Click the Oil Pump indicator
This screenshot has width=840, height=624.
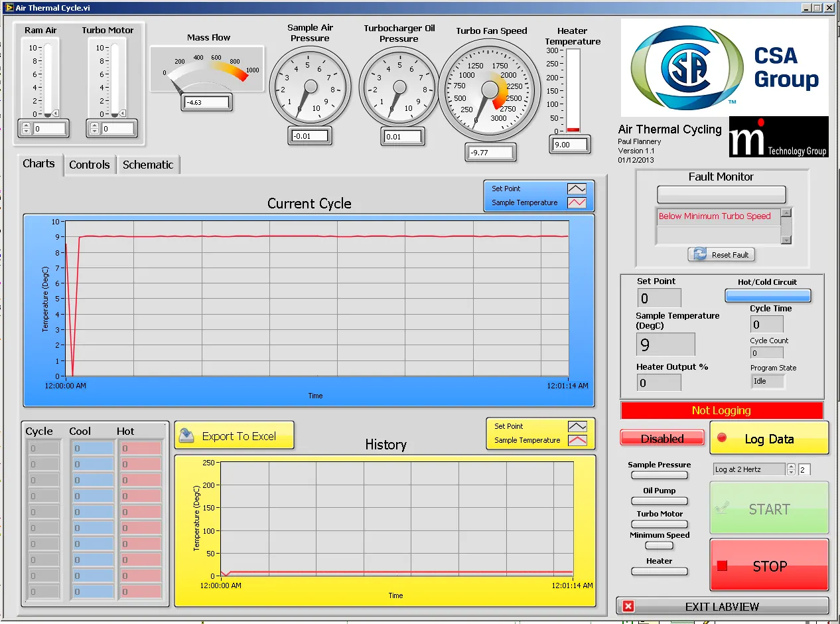click(659, 501)
